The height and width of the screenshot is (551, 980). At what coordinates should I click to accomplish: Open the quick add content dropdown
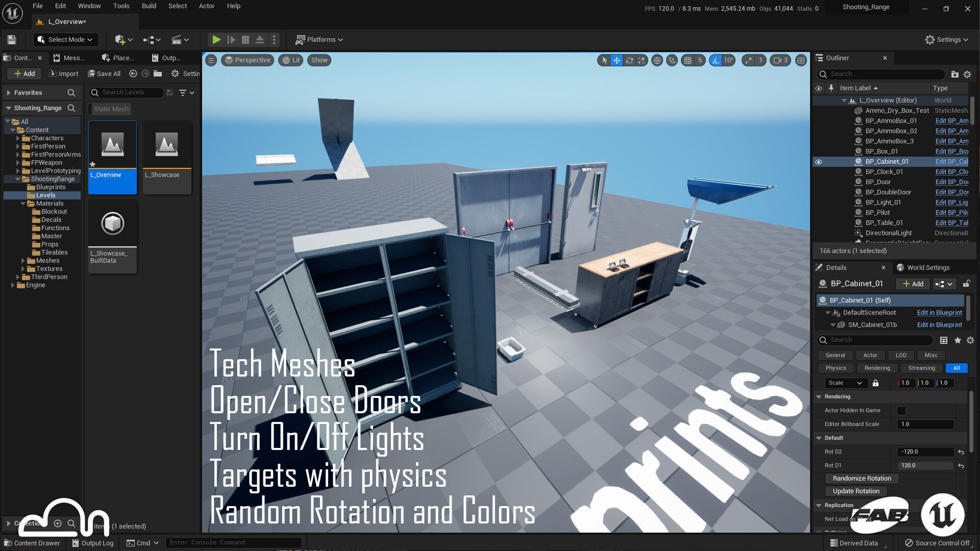(124, 40)
